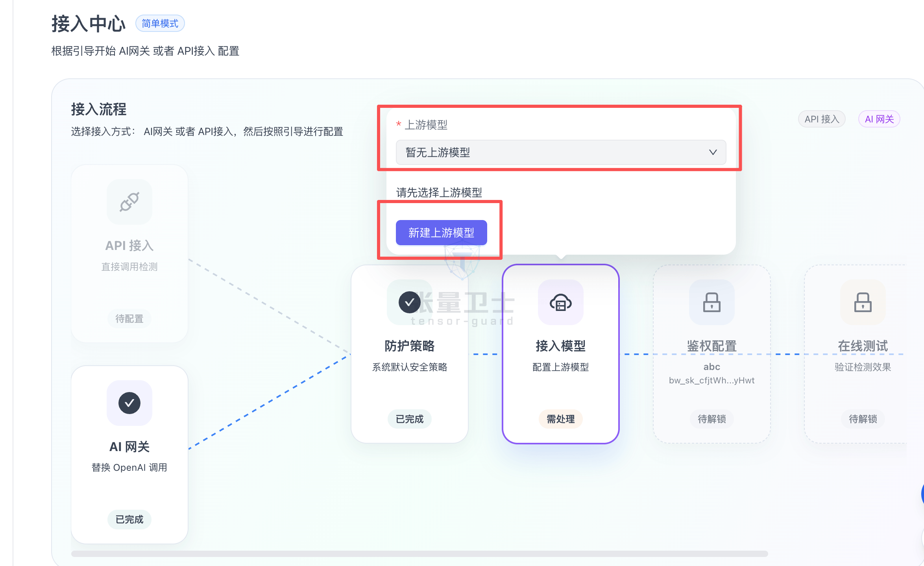Click the 简单模式 badge
This screenshot has height=566, width=924.
(160, 24)
